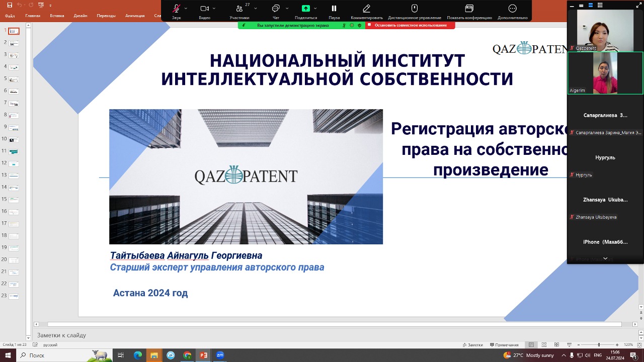Unmute the microphone via Звук icon
644x362 pixels.
(176, 9)
